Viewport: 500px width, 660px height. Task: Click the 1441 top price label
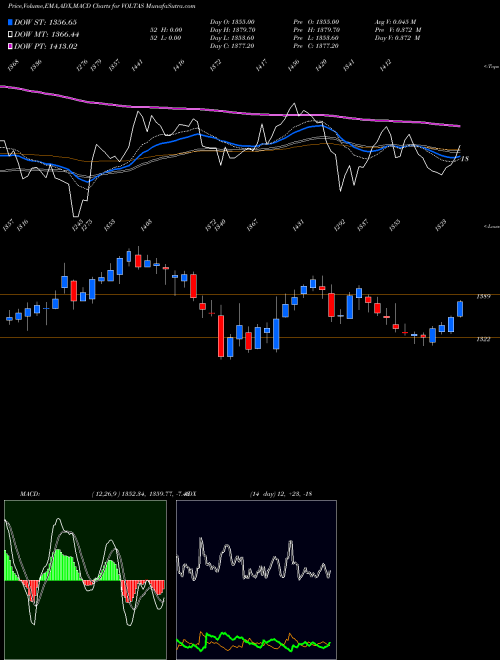pos(137,65)
